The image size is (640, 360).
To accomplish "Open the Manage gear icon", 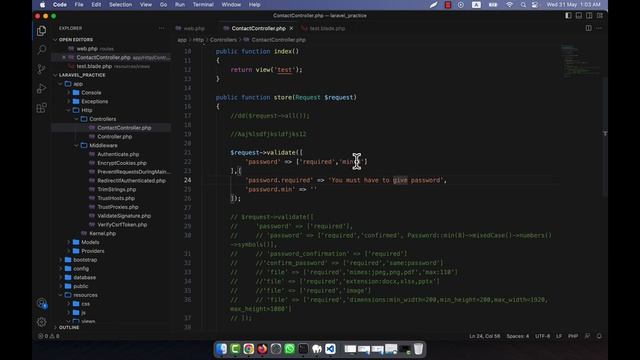I will tap(41, 322).
